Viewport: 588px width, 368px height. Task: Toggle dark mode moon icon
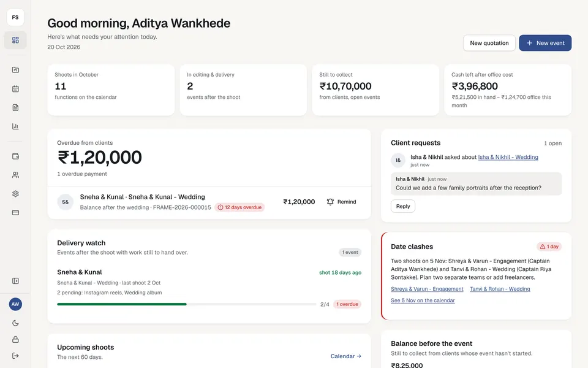[15, 323]
